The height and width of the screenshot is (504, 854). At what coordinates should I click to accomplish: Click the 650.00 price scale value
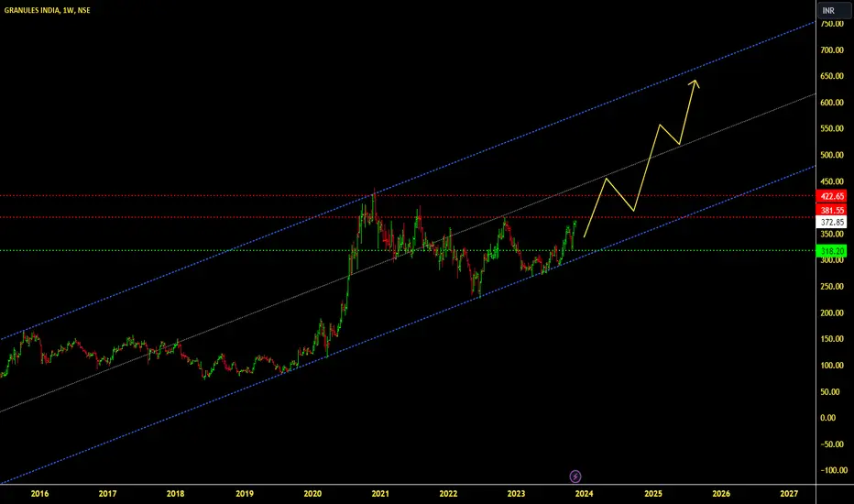coord(832,76)
